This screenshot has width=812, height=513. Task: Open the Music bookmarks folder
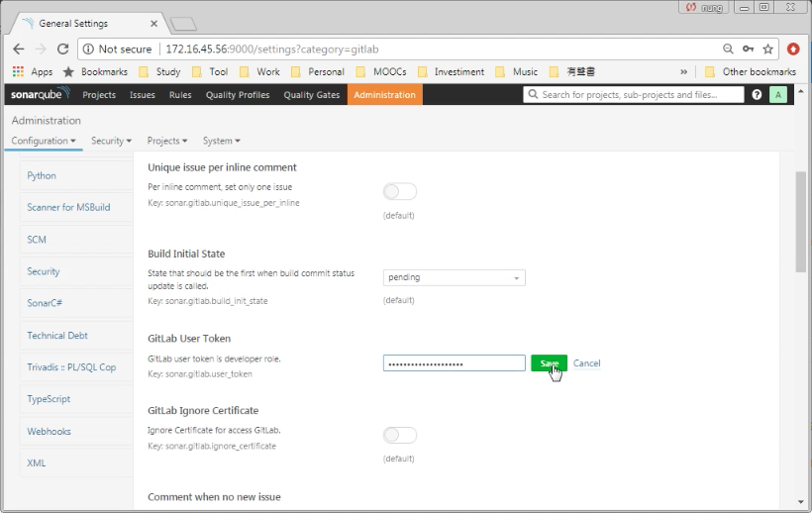pos(516,71)
